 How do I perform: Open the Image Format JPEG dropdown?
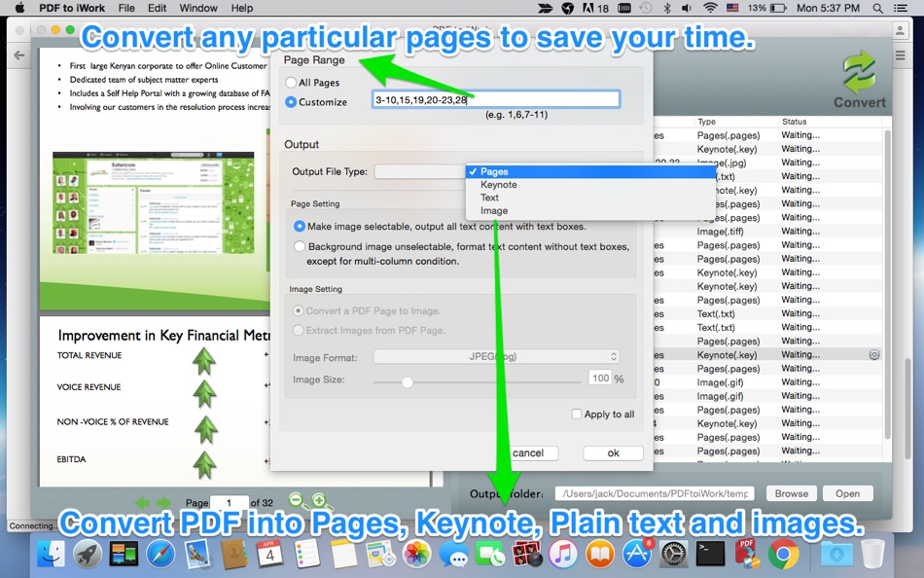497,357
